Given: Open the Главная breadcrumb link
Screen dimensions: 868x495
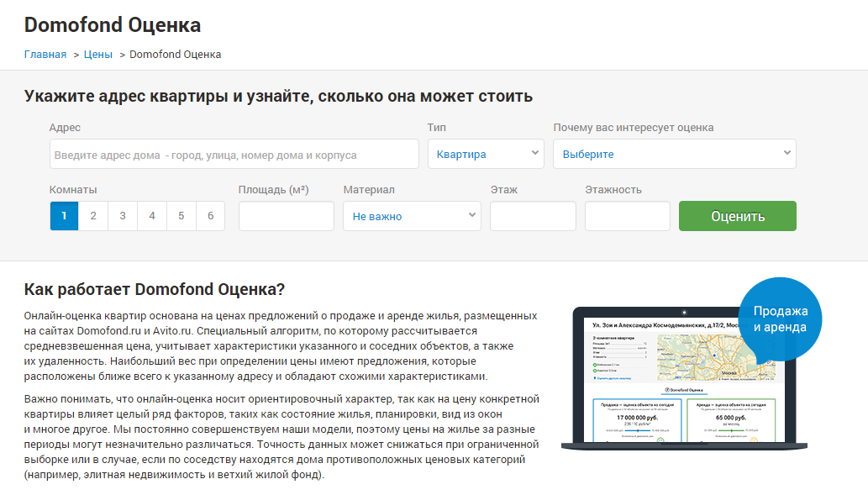Looking at the screenshot, I should (x=45, y=55).
